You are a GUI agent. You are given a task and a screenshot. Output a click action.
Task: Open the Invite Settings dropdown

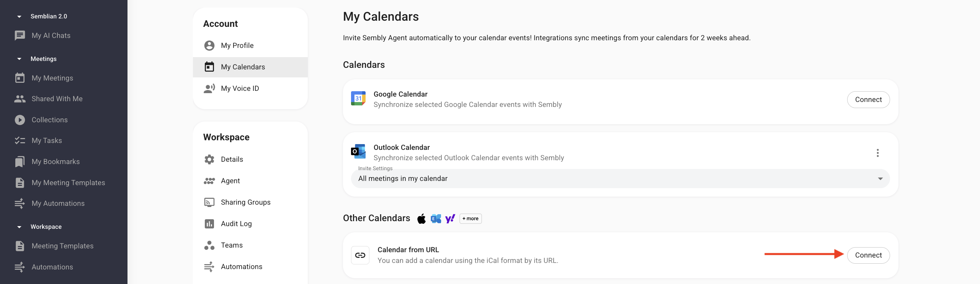(x=620, y=179)
